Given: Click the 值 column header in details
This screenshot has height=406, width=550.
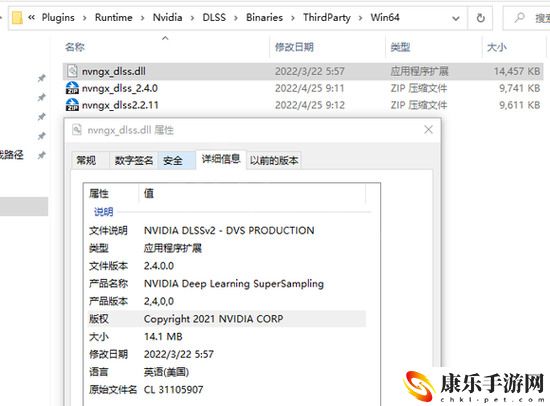Looking at the screenshot, I should (149, 193).
